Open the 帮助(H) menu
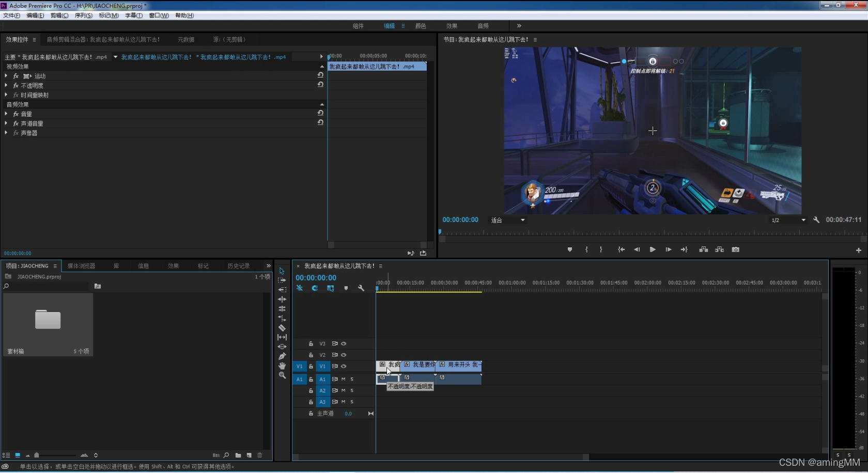 pos(184,15)
